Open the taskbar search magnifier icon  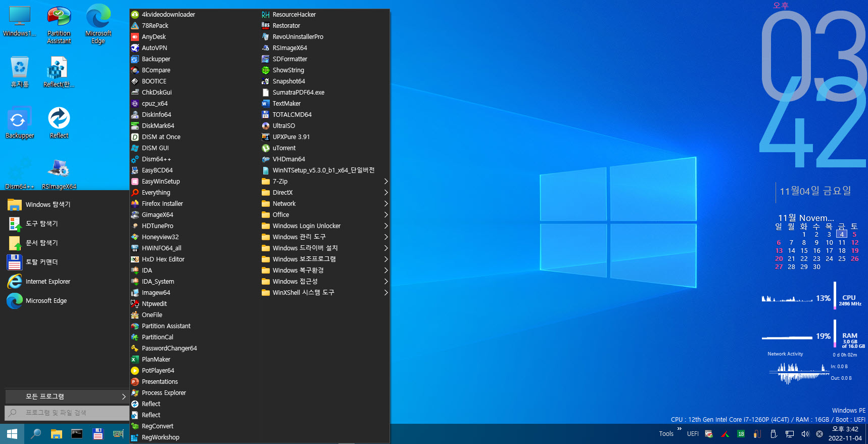pos(36,434)
